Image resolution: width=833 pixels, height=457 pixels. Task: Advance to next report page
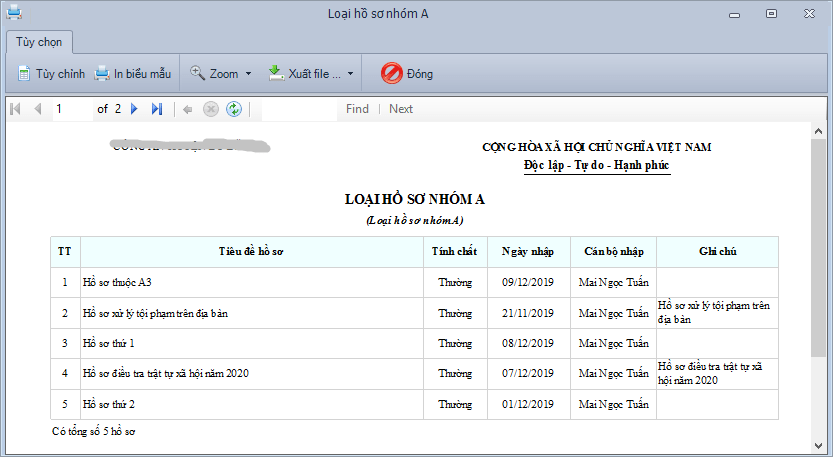pyautogui.click(x=135, y=109)
